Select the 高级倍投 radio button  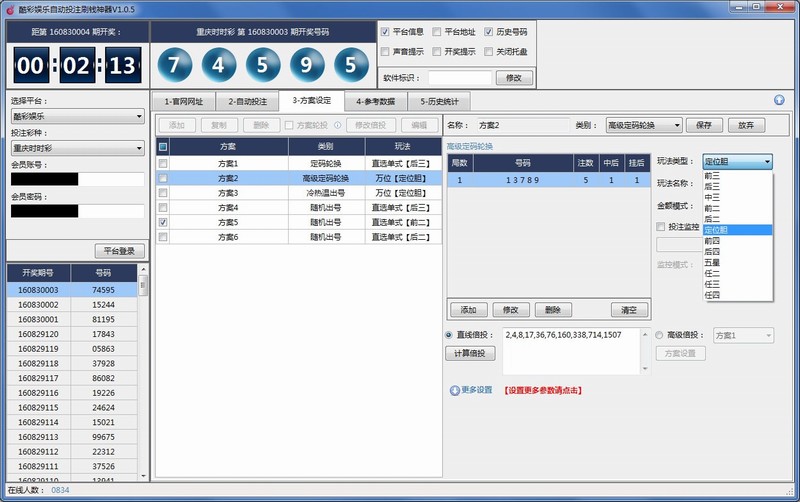[659, 336]
